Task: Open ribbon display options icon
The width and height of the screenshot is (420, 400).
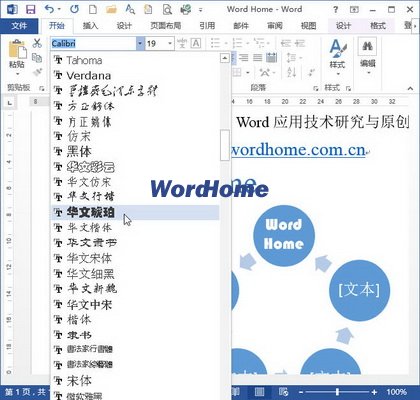Action: coord(354,9)
